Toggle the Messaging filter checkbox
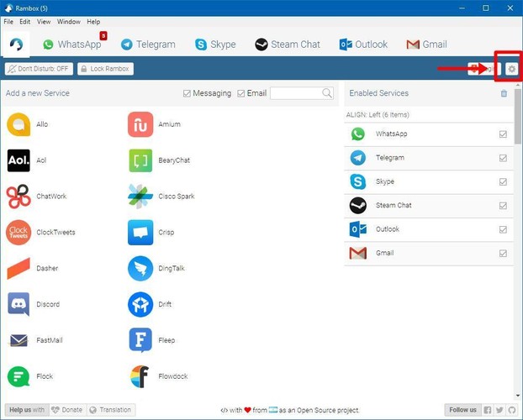 coord(187,94)
